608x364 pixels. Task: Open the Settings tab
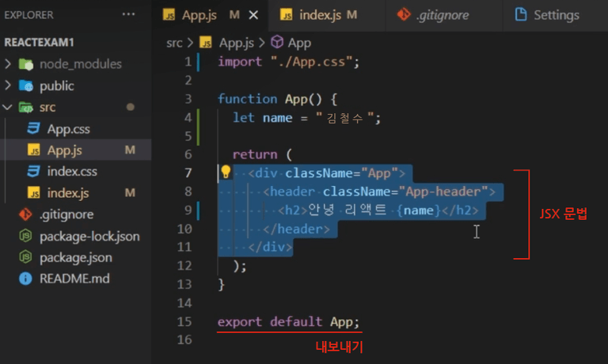[x=555, y=15]
